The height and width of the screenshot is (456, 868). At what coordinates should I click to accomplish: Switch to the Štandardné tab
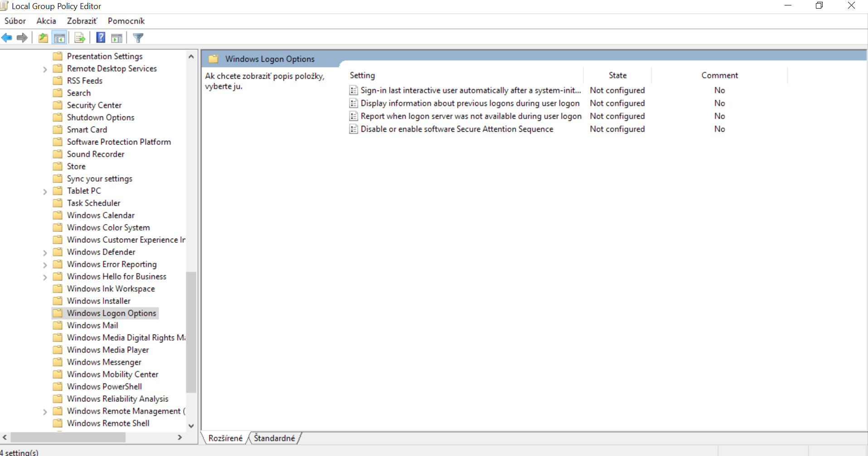pos(274,438)
